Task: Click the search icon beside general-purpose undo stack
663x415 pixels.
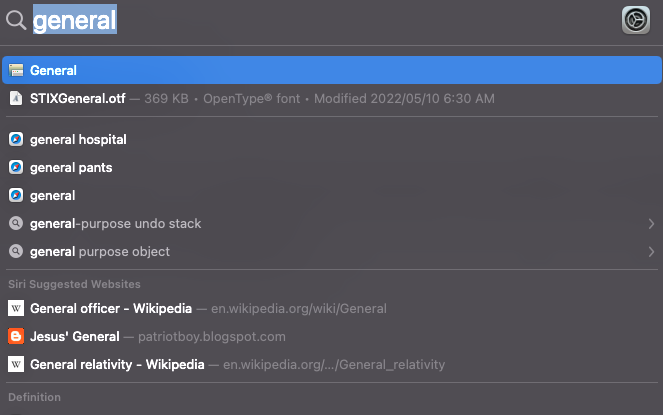Action: point(16,223)
